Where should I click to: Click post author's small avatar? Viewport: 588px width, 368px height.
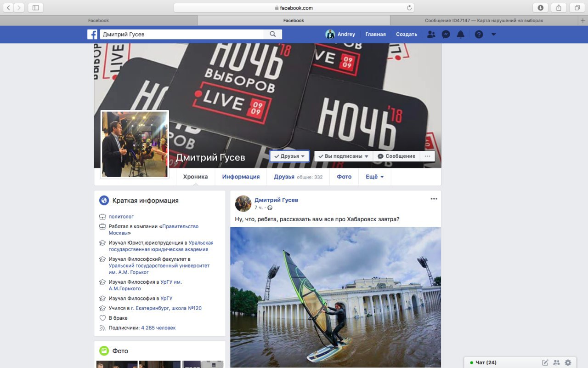pos(243,203)
